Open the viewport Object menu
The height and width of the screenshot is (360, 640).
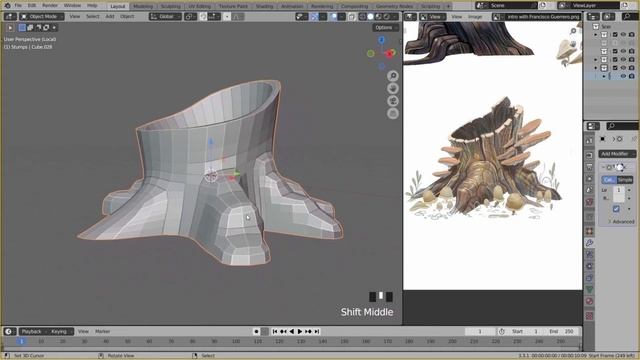tap(127, 17)
